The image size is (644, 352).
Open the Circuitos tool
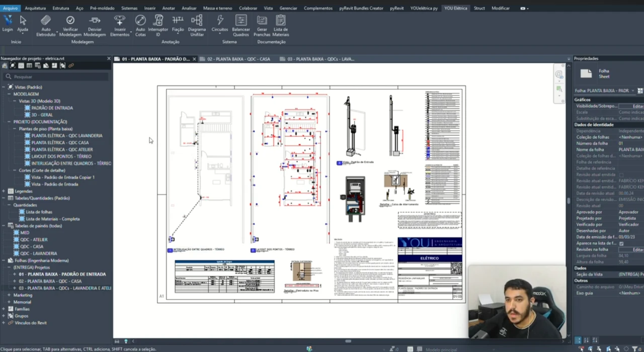click(x=220, y=25)
